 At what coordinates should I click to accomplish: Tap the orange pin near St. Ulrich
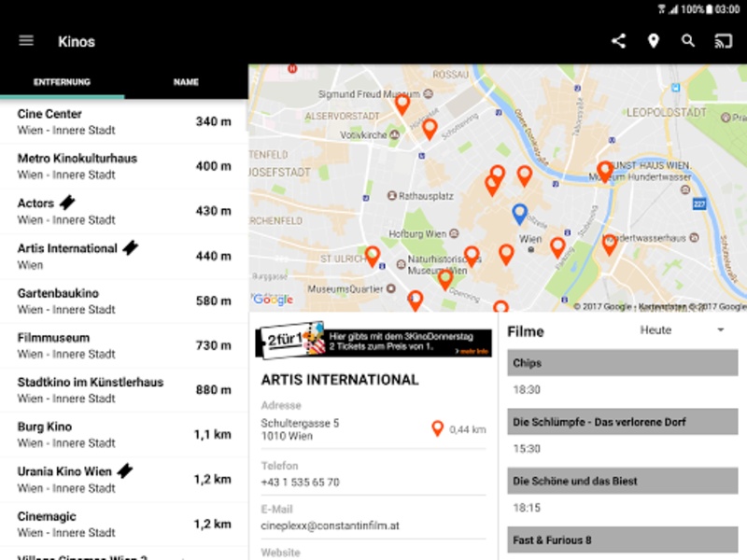[372, 256]
